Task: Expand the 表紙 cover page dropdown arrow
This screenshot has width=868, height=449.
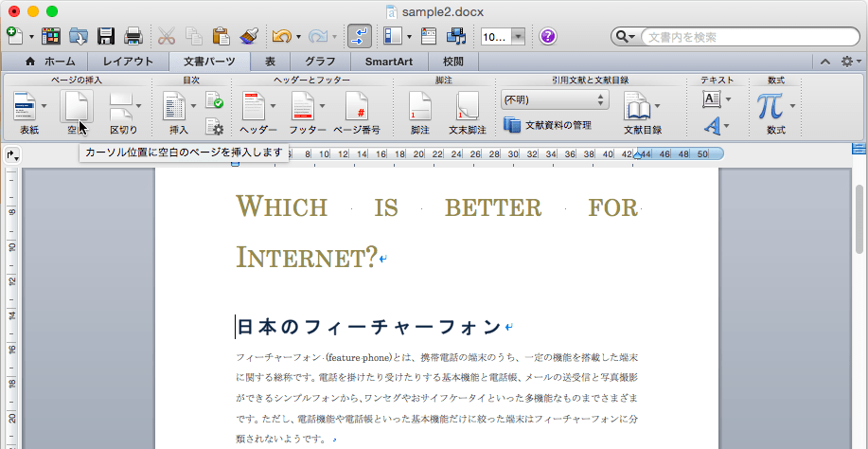Action: (44, 106)
